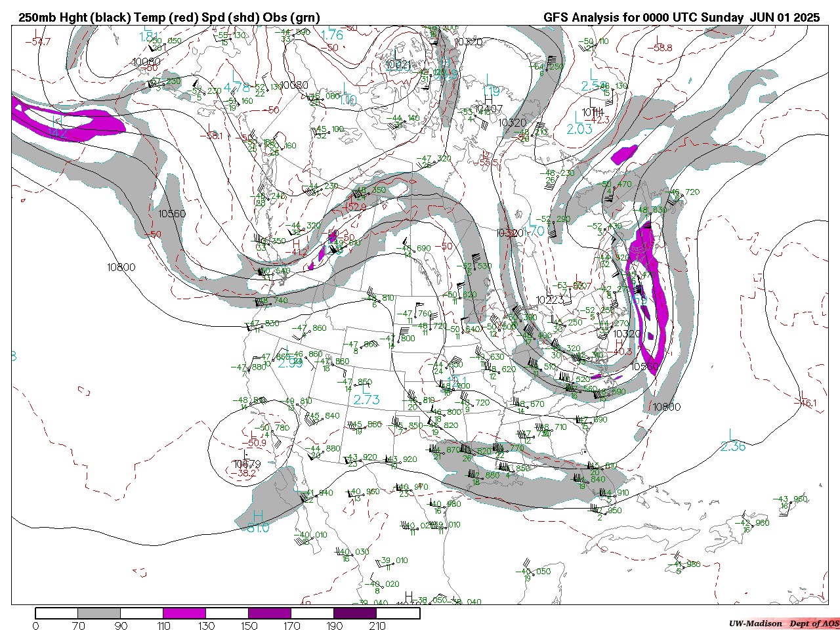The image size is (840, 630).
Task: Click the 10560 height contour label at left
Action: [x=172, y=214]
